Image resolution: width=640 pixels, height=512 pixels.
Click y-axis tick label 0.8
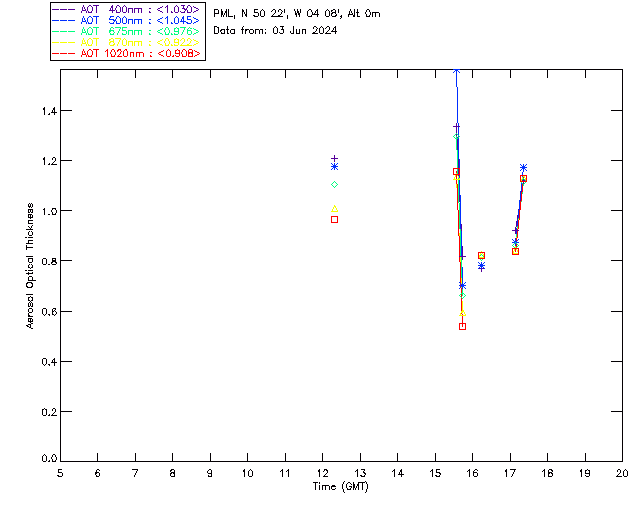click(49, 261)
